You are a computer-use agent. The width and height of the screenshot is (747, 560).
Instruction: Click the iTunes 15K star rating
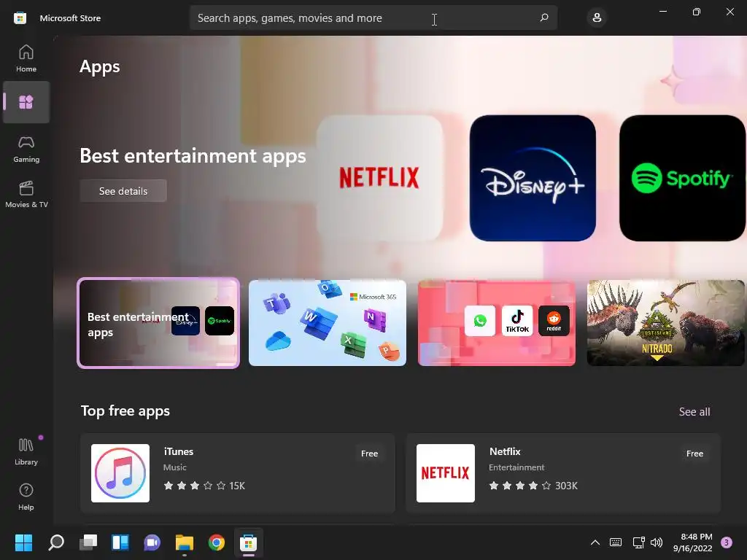pos(204,486)
